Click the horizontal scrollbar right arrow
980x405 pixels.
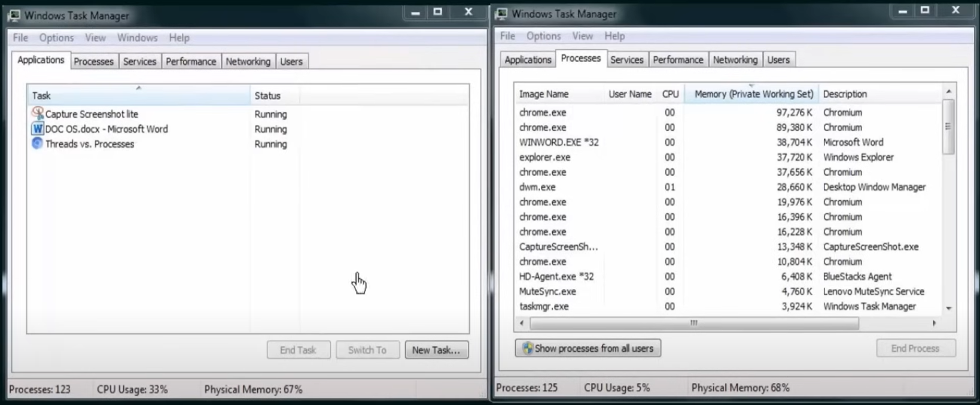(x=934, y=323)
